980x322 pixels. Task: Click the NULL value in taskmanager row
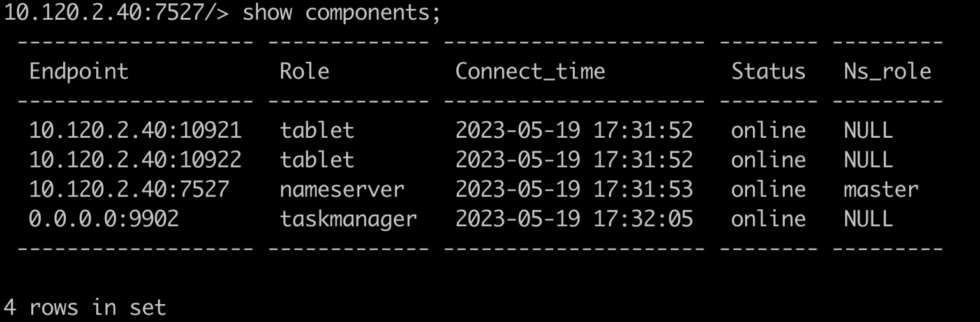click(868, 219)
